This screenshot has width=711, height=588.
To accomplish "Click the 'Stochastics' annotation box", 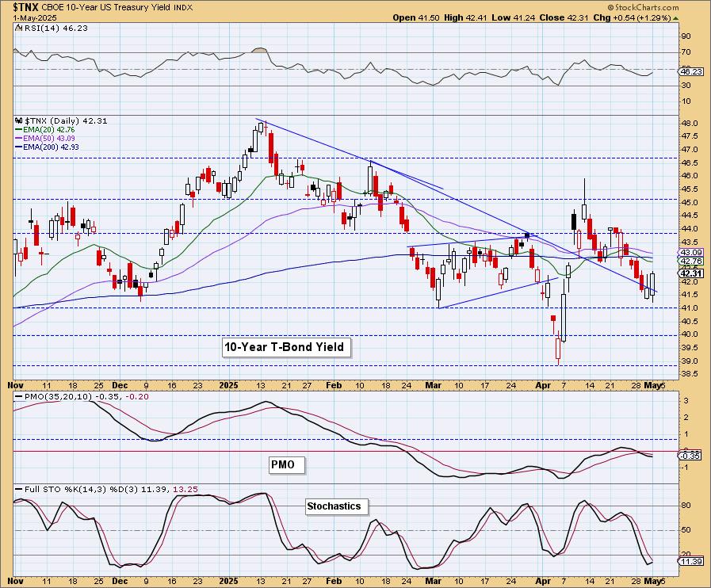I will pyautogui.click(x=336, y=506).
